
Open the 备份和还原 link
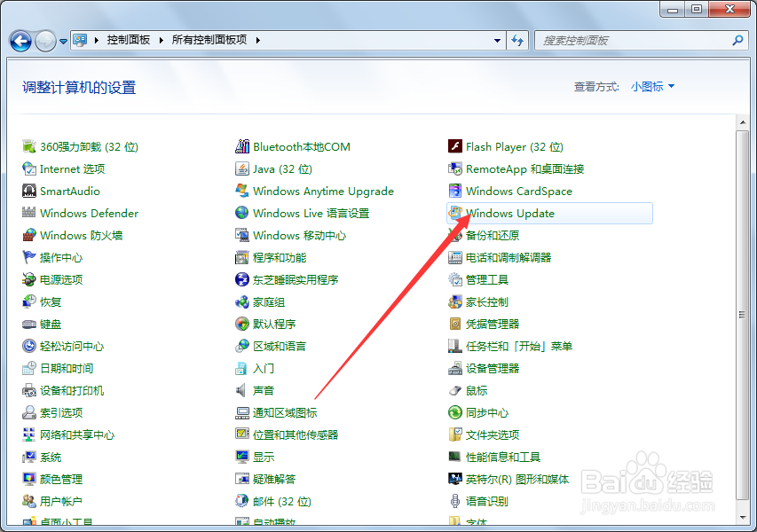(x=493, y=235)
